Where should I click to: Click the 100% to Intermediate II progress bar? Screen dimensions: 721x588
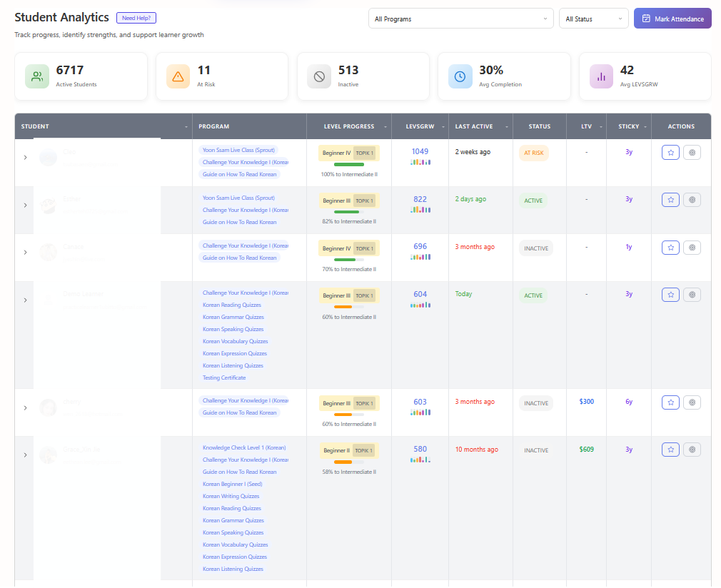coord(348,165)
